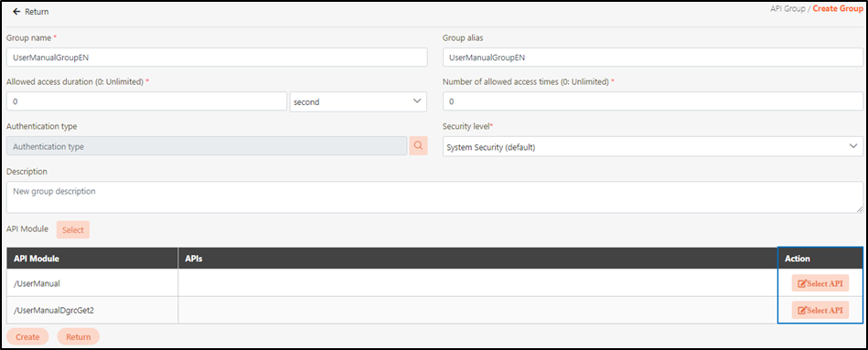Click the Create Group breadcrumb
Image resolution: width=868 pixels, height=350 pixels.
click(838, 9)
